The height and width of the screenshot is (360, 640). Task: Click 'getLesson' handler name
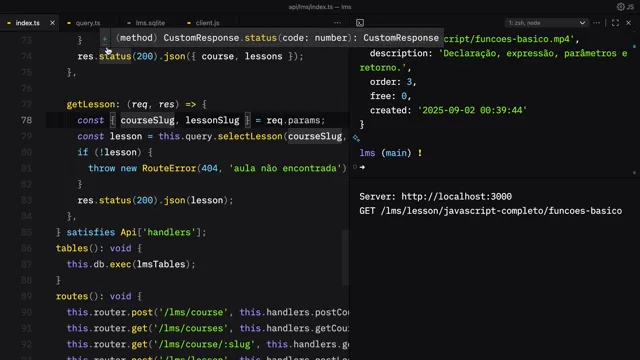coord(91,104)
